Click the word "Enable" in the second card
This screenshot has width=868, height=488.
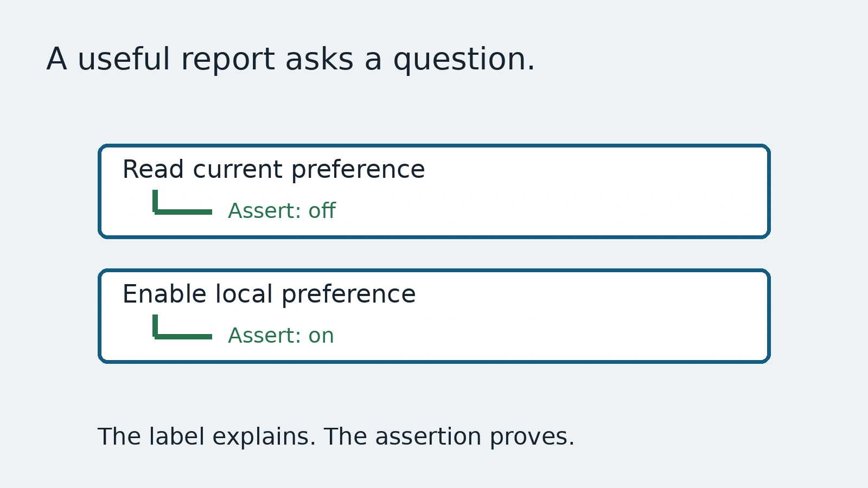click(x=164, y=294)
